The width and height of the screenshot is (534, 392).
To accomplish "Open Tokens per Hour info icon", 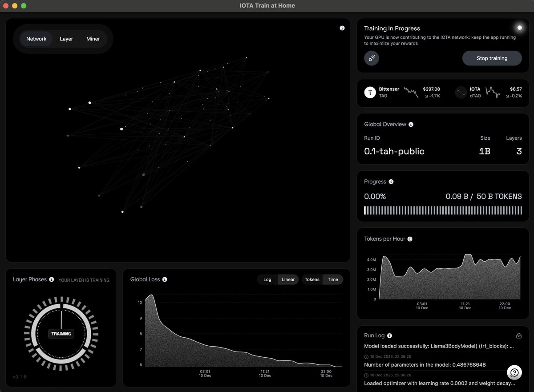I will (x=410, y=239).
